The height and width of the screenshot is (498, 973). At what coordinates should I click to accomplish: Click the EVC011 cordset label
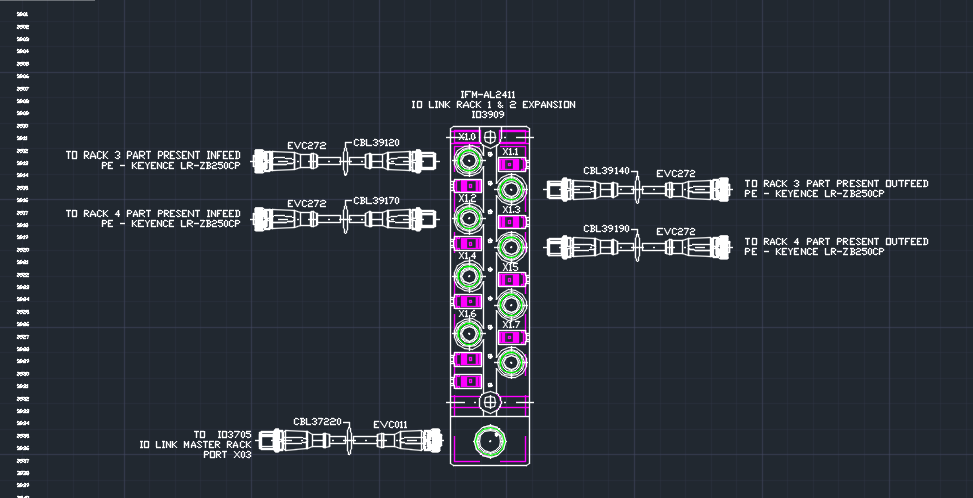(x=390, y=424)
